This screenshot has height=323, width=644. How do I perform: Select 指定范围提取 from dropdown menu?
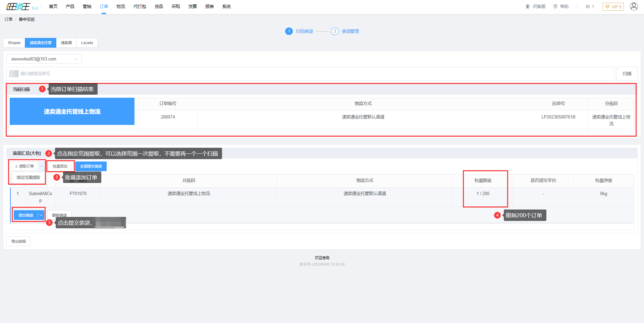pos(29,178)
